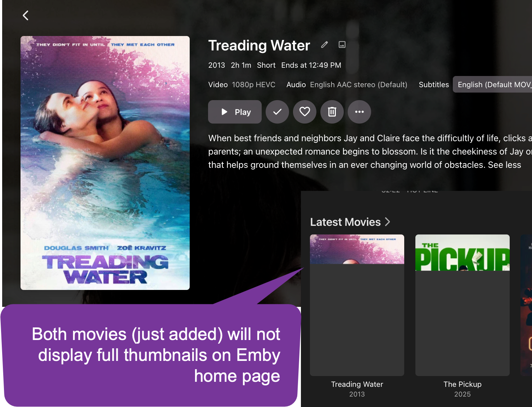Open The Pickup movie thumbnail card
The width and height of the screenshot is (532, 407).
pos(463,305)
